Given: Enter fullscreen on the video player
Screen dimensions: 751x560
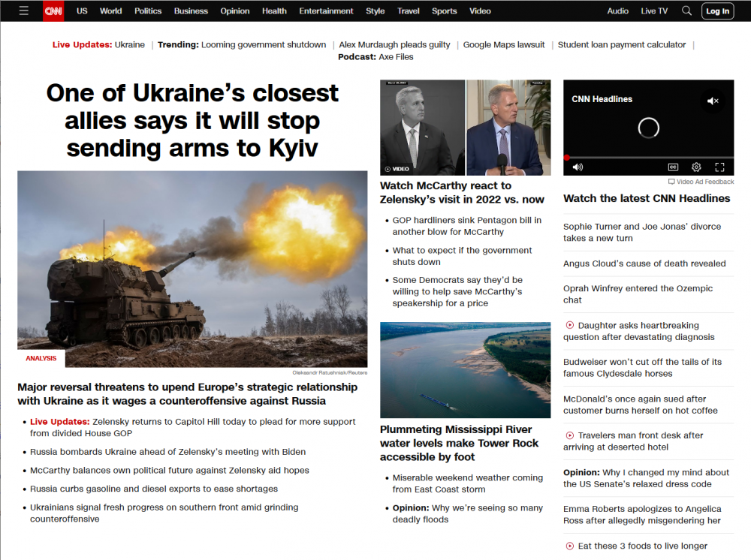Looking at the screenshot, I should [x=719, y=167].
